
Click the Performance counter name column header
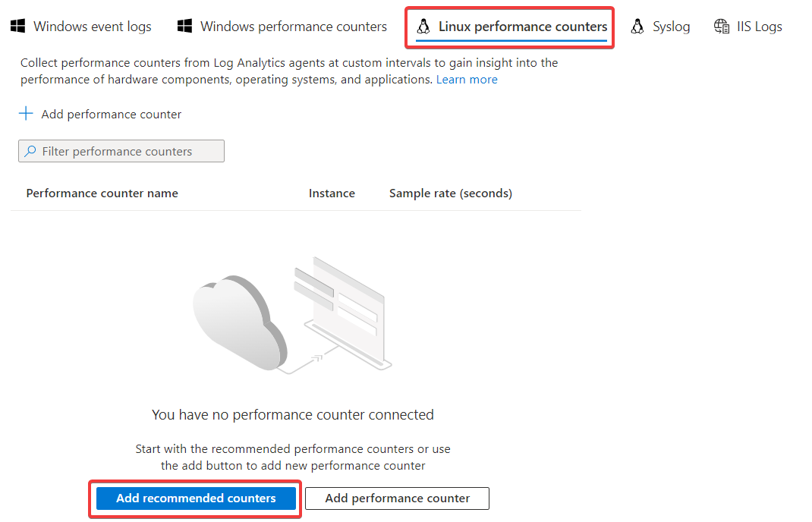(x=102, y=193)
